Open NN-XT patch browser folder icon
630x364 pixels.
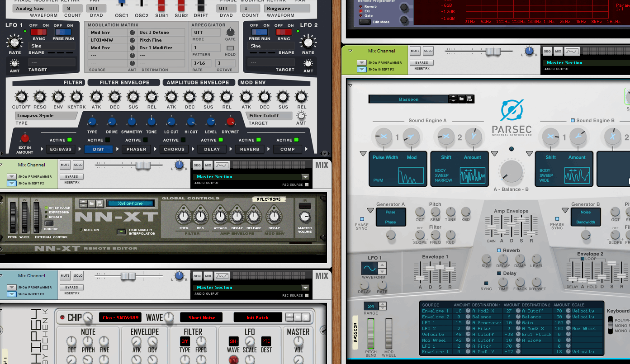91,203
